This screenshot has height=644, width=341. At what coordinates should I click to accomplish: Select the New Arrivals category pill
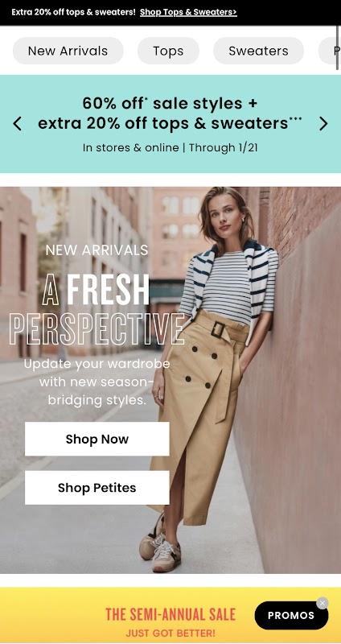[x=68, y=51]
